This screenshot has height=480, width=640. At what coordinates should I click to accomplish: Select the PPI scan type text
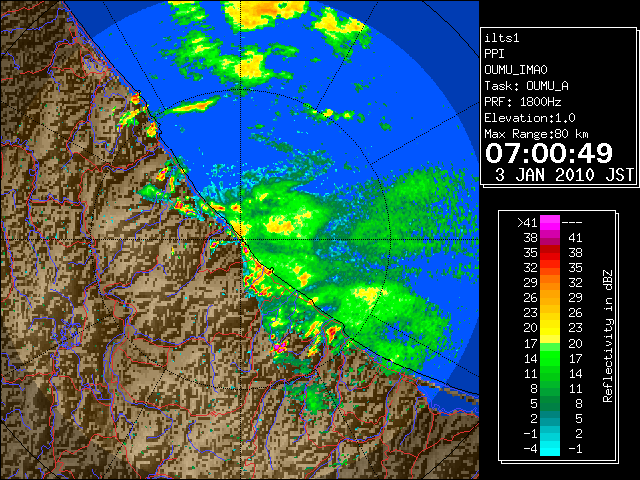494,54
